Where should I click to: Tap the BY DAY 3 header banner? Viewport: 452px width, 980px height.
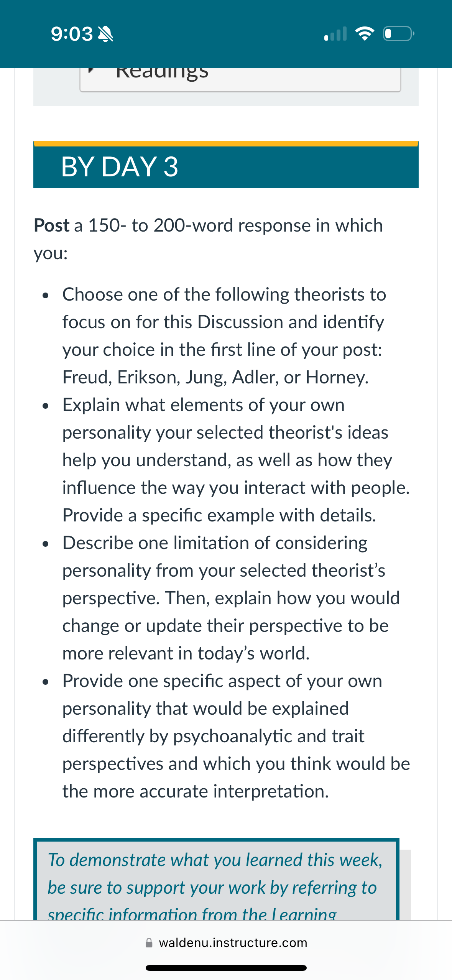(x=226, y=165)
